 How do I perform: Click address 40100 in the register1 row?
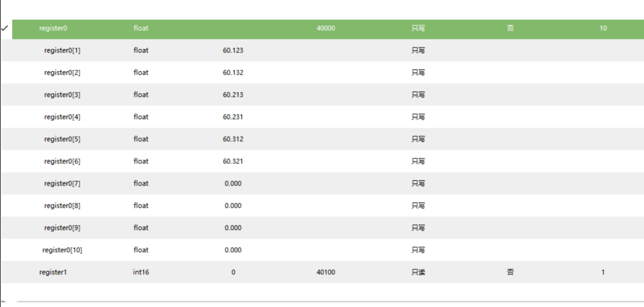[x=326, y=272]
